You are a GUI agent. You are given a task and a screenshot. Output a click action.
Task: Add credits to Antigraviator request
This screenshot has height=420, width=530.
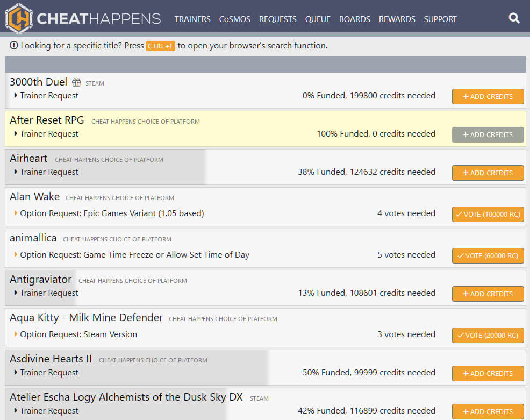click(488, 294)
